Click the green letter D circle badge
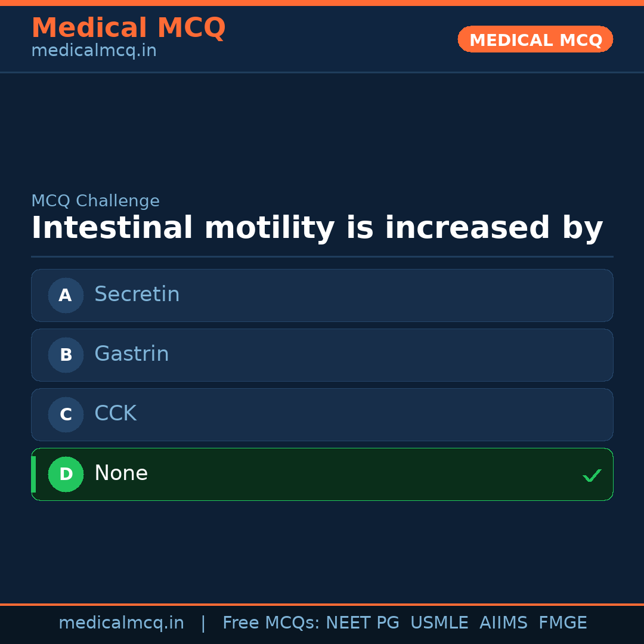The image size is (644, 644). click(66, 474)
